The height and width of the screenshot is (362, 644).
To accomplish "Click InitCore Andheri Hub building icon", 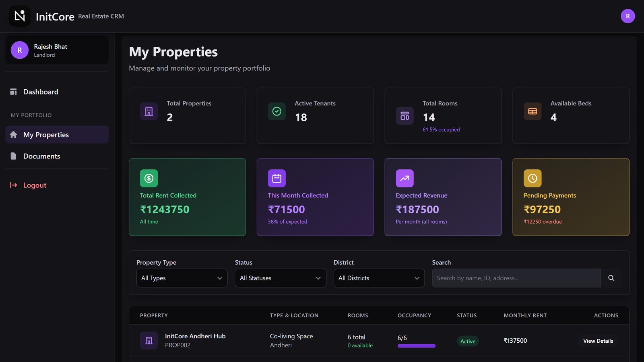I will [149, 341].
